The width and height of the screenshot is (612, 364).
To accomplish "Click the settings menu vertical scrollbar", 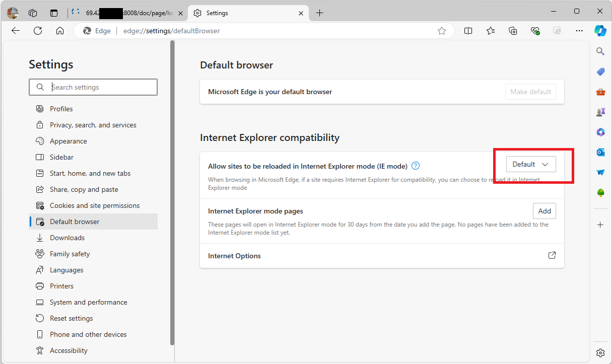I will coord(172,193).
